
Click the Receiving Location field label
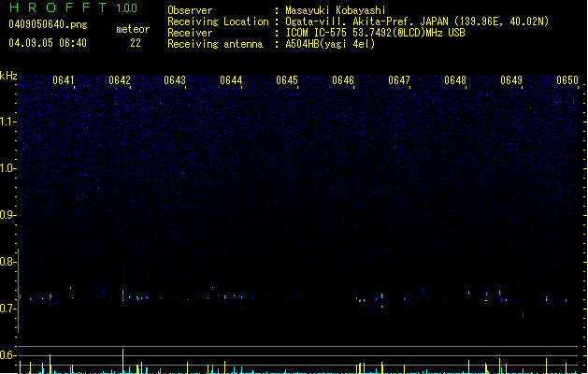pyautogui.click(x=218, y=22)
